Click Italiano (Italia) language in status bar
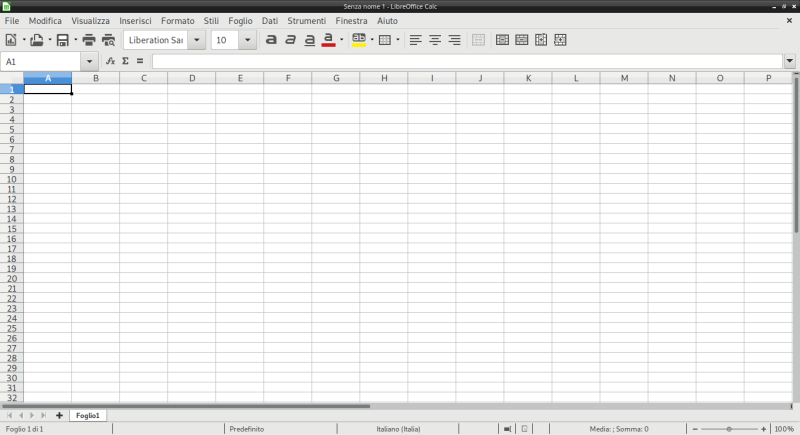Screen dimensions: 800x435 coord(398,429)
